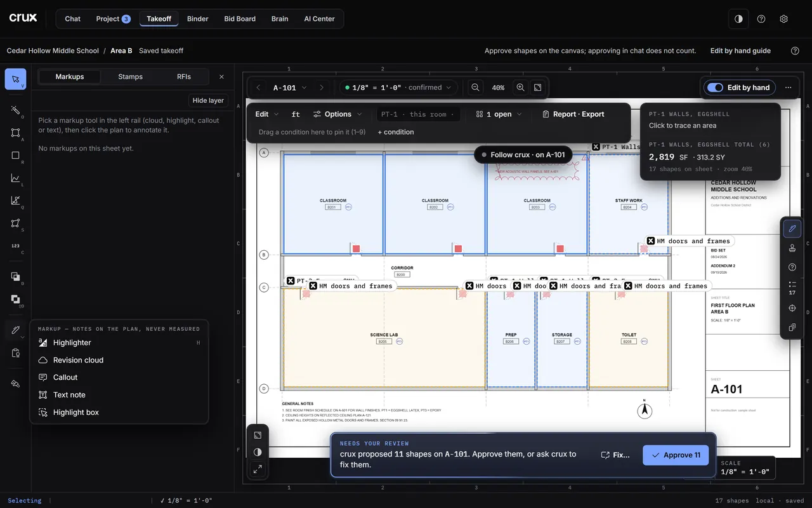
Task: Choose the plain rectangle tool marked R
Action: 15,156
